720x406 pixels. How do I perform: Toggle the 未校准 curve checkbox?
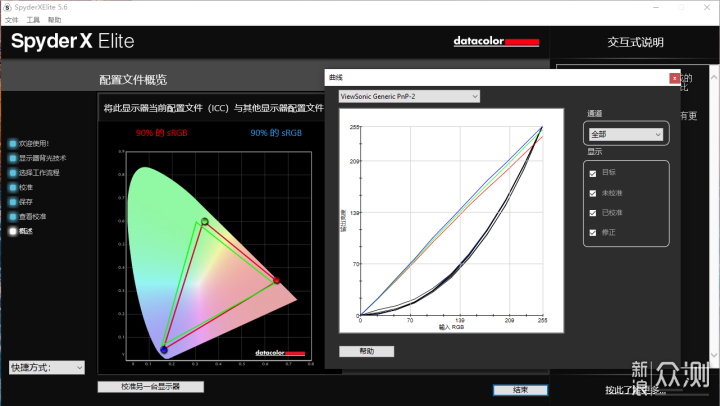tap(593, 193)
